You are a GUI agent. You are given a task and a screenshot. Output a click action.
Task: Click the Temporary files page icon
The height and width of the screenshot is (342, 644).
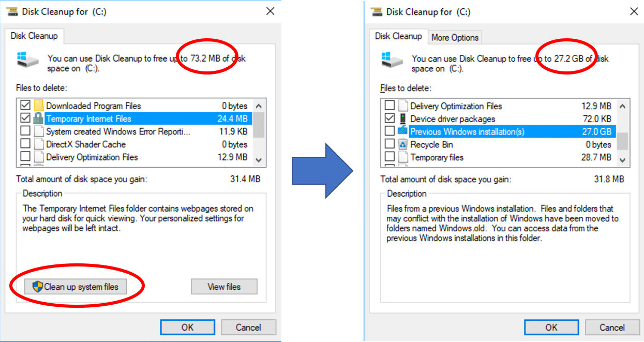point(402,157)
